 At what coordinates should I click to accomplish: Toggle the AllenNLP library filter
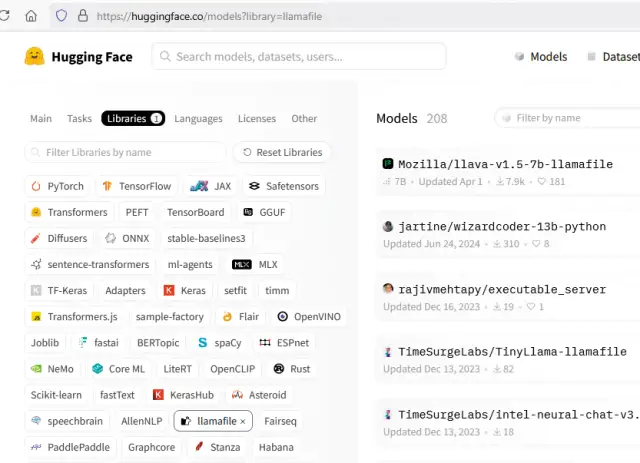[142, 421]
